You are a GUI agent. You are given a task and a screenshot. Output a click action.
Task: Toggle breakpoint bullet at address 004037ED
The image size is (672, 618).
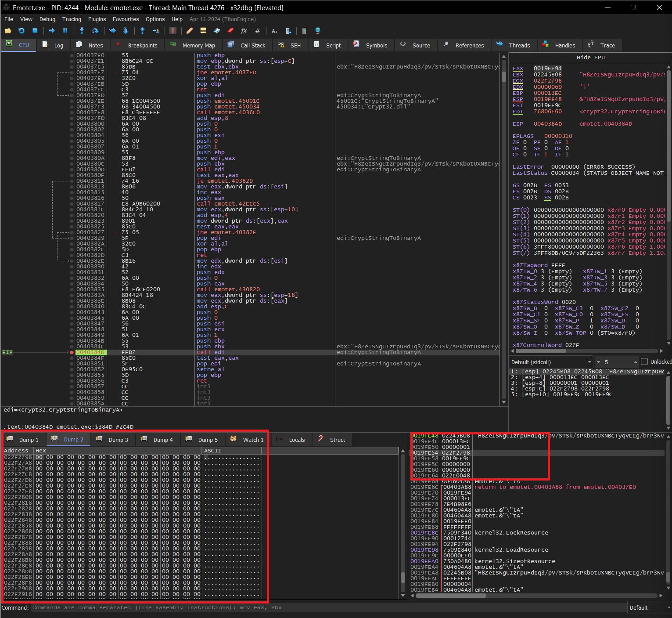tap(72, 95)
